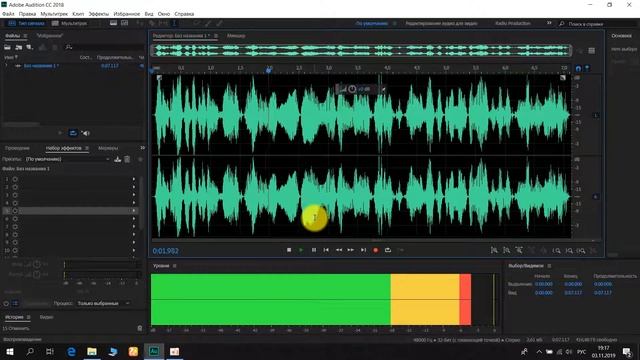Save effects rack preset icon
Viewport: 640px width, 360px height.
118,159
